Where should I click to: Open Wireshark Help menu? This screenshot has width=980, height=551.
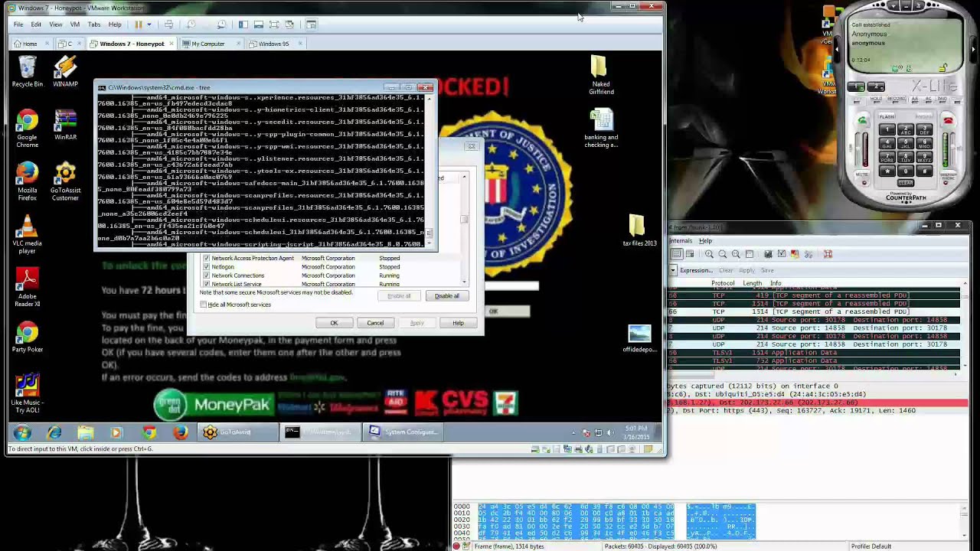pos(705,241)
